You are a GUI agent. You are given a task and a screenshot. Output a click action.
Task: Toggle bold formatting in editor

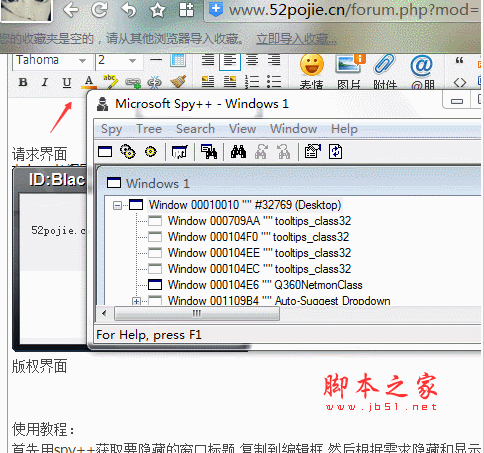[23, 82]
